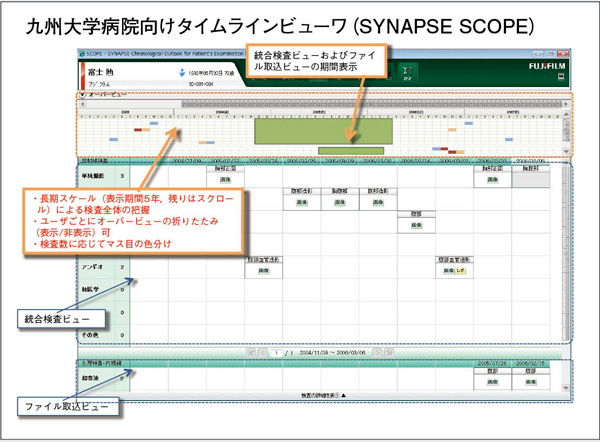
Task: Click the down arrow of the overview vertical scrollbar
Action: [566, 152]
